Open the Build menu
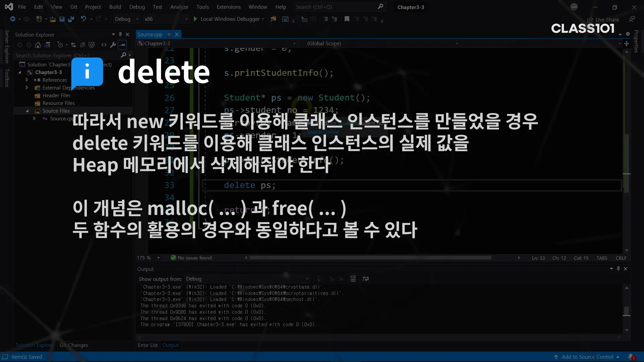Image resolution: width=644 pixels, height=362 pixels. (x=115, y=7)
